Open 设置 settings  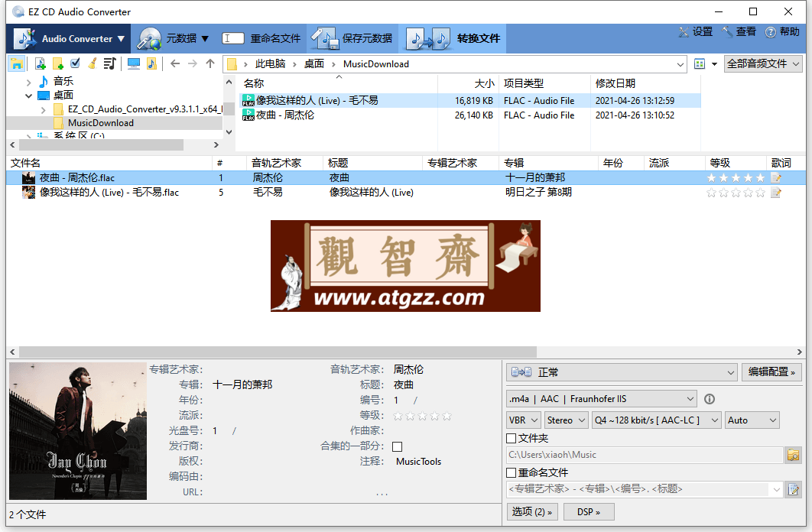pyautogui.click(x=696, y=31)
